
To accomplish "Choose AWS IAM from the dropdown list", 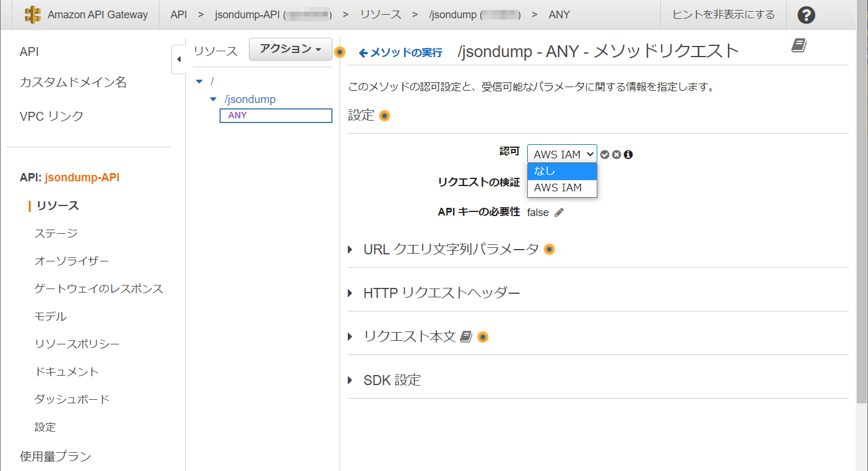I will [562, 188].
